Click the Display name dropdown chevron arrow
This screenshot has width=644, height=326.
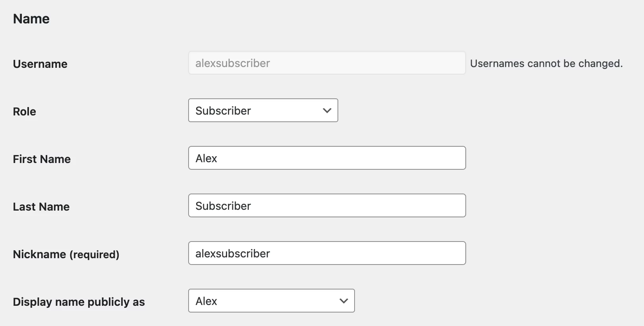[344, 301]
